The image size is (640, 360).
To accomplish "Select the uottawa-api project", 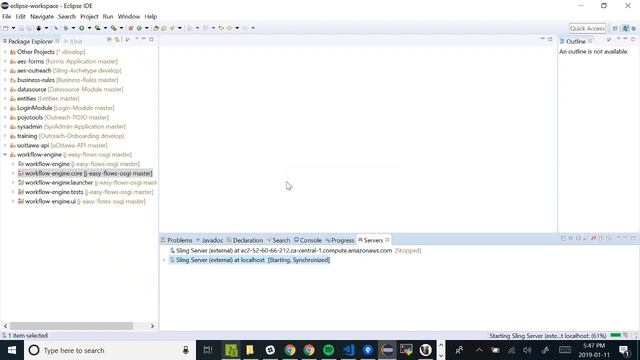I will click(58, 146).
